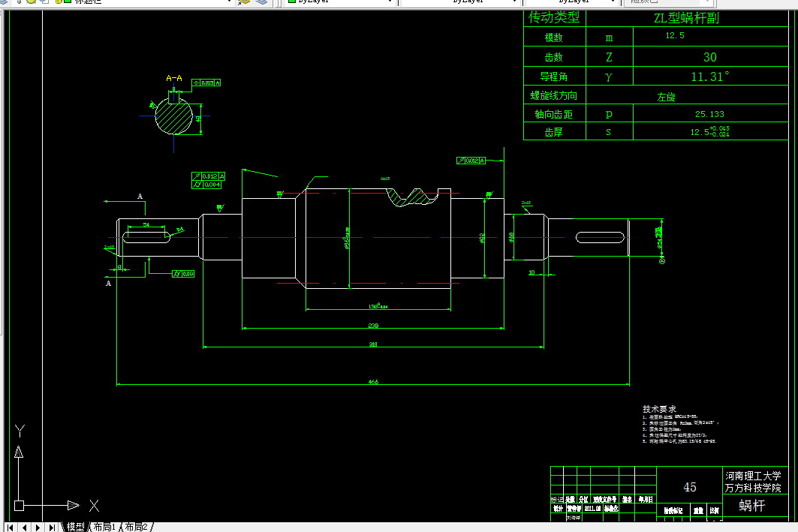Select the 导程角 table cell

point(554,77)
